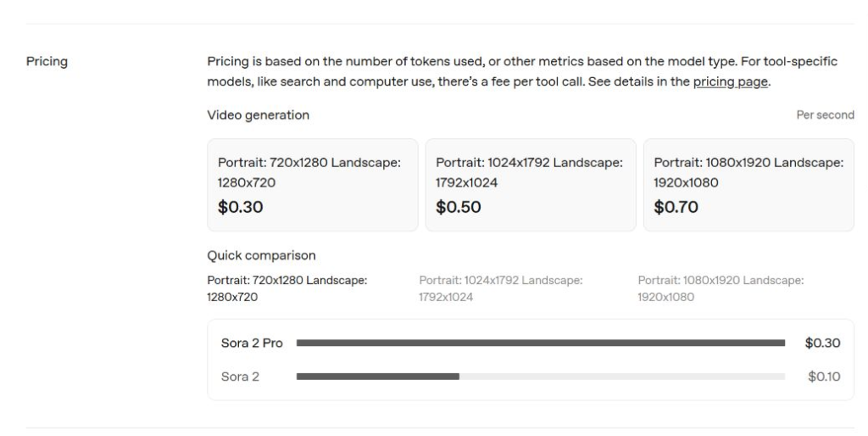The width and height of the screenshot is (868, 436).
Task: Click the Sora 2 comparison bar
Action: click(x=541, y=377)
